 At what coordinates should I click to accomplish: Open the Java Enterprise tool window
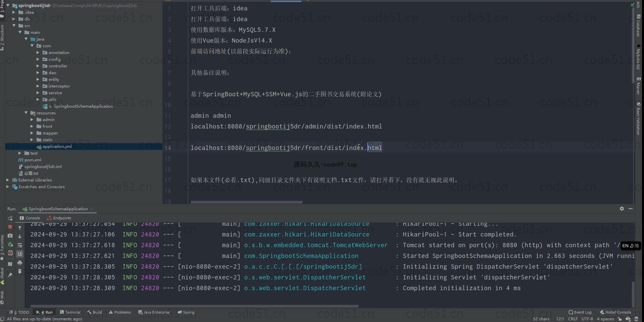[154, 312]
